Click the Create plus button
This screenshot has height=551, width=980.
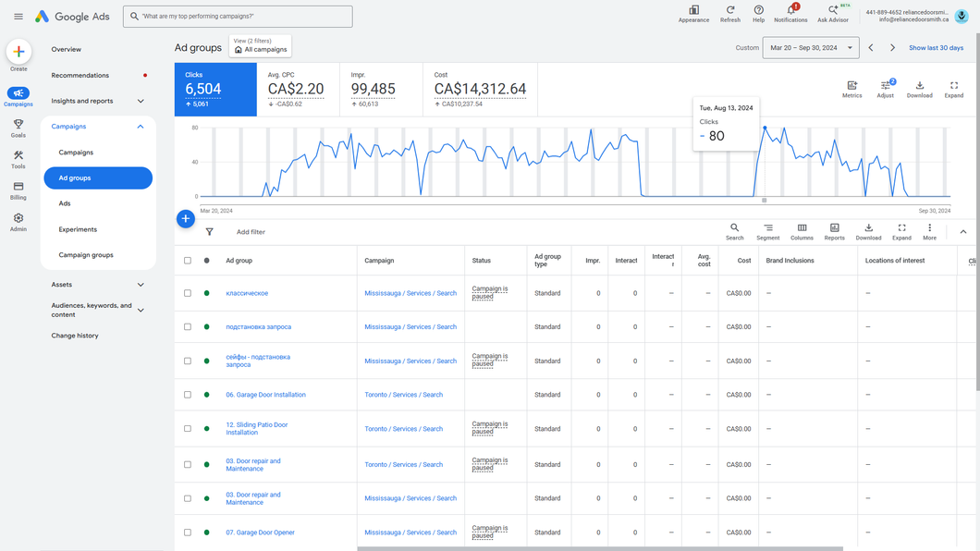pos(18,52)
